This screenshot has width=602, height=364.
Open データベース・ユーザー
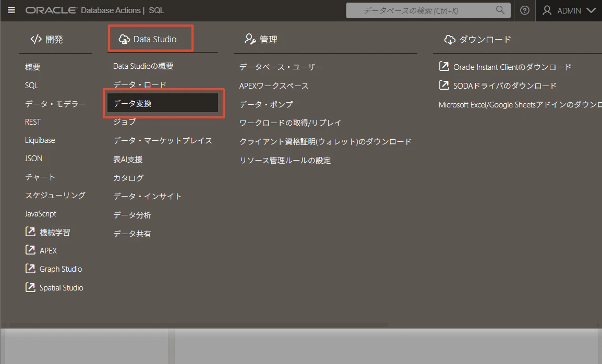point(281,67)
